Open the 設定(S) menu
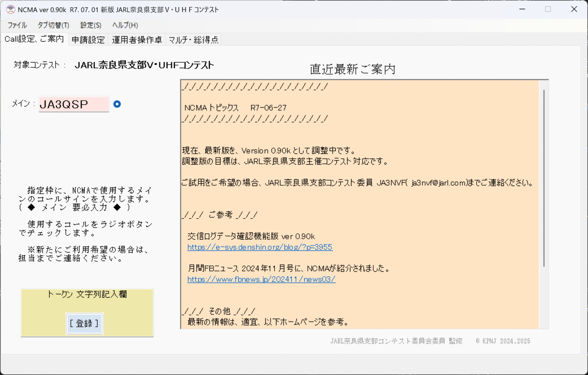Image resolution: width=588 pixels, height=375 pixels. [x=90, y=25]
